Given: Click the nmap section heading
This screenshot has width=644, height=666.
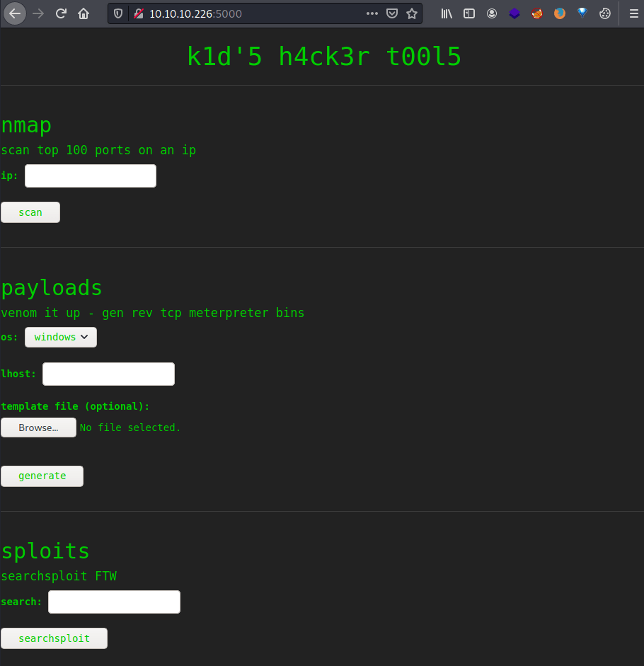Looking at the screenshot, I should pyautogui.click(x=26, y=126).
